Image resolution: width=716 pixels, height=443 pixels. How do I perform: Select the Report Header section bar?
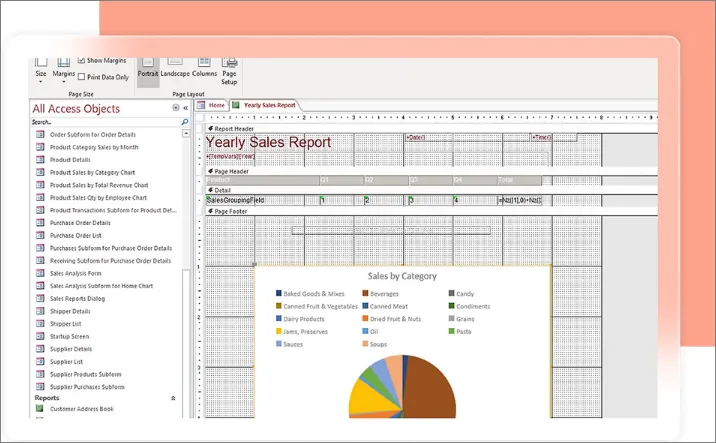(x=432, y=129)
